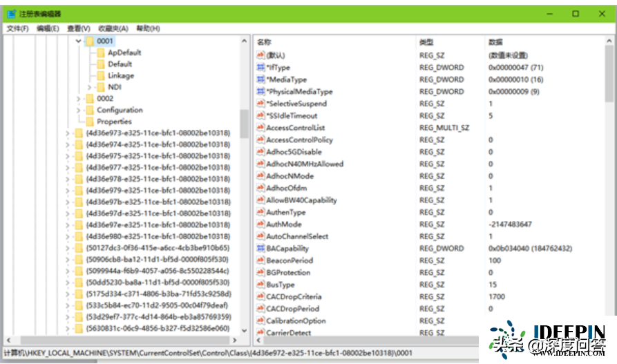Click the AuthMode value icon

260,224
